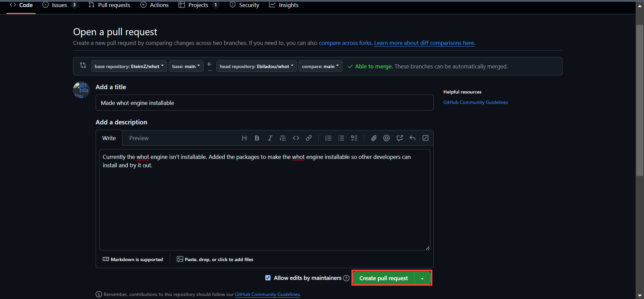Click Markdown is supported link
This screenshot has width=644, height=299.
pos(133,259)
